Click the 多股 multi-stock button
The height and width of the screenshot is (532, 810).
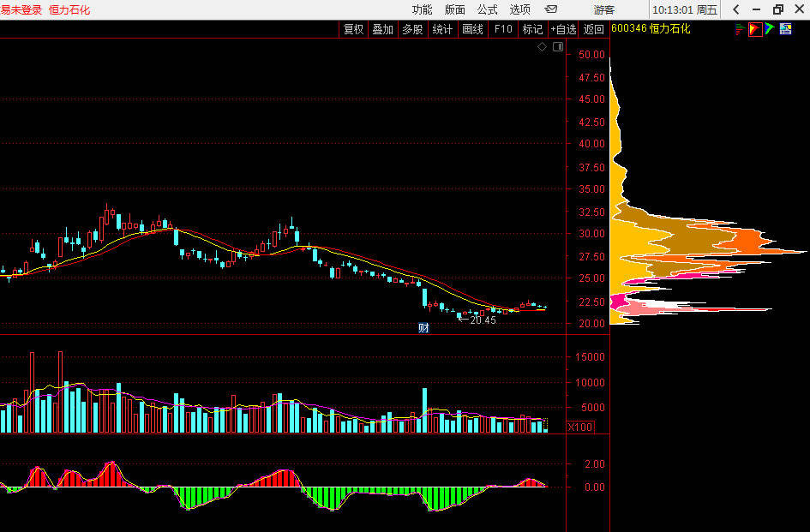pos(412,29)
